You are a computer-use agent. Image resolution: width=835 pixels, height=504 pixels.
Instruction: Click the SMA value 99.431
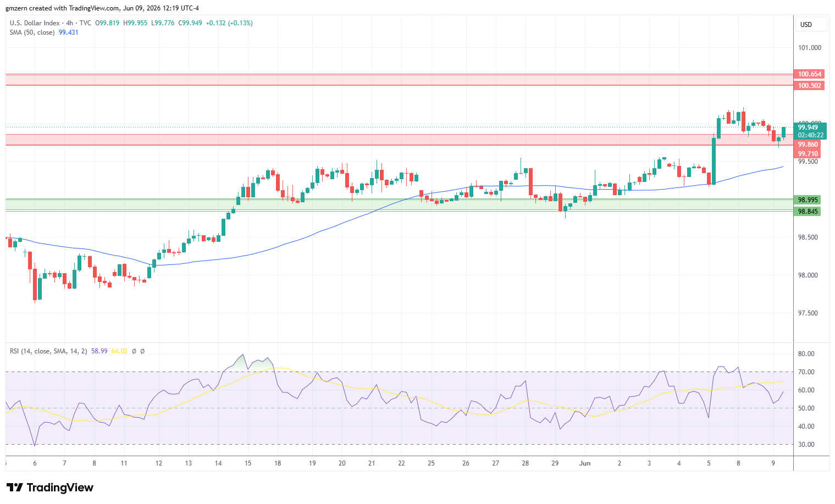[x=69, y=32]
